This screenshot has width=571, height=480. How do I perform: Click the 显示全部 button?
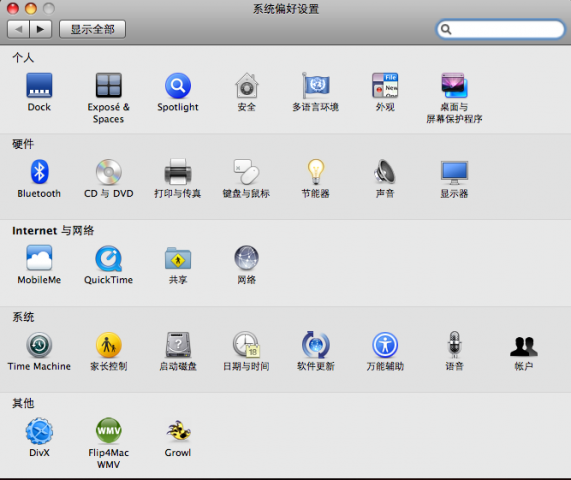pyautogui.click(x=92, y=29)
